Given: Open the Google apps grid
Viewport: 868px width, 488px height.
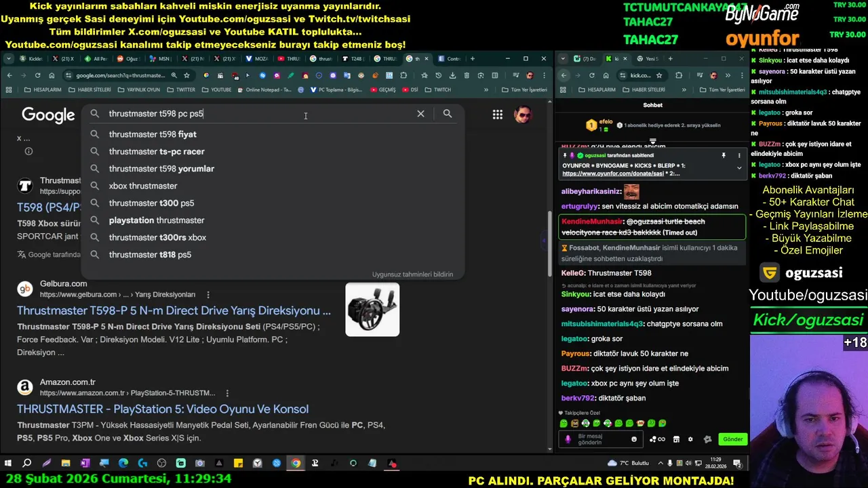Looking at the screenshot, I should click(498, 115).
